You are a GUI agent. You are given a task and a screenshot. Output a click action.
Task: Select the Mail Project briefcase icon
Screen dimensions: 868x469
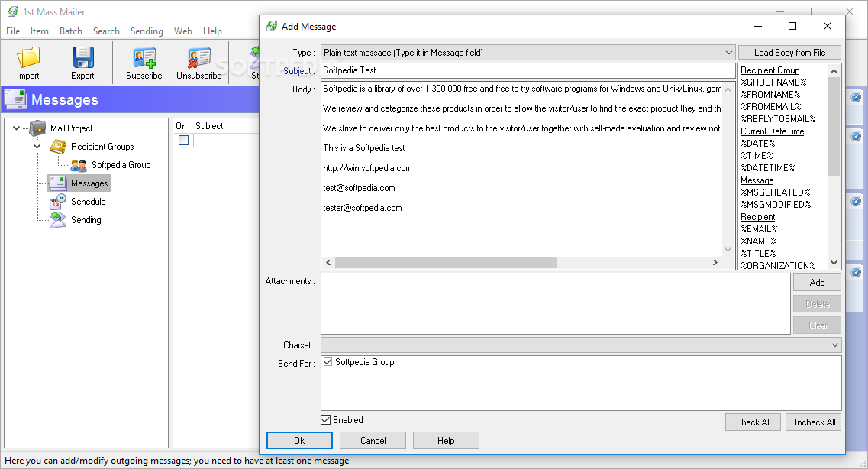tap(37, 128)
